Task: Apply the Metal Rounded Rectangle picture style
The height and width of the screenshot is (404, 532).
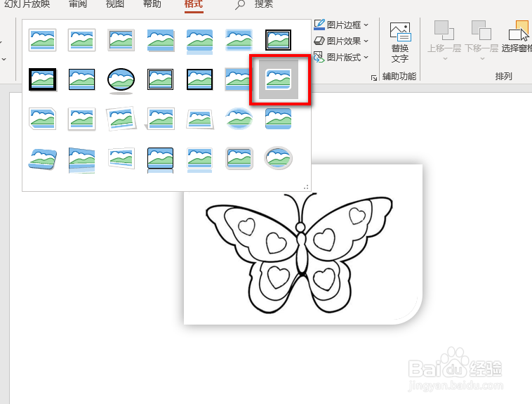Action: [x=239, y=158]
